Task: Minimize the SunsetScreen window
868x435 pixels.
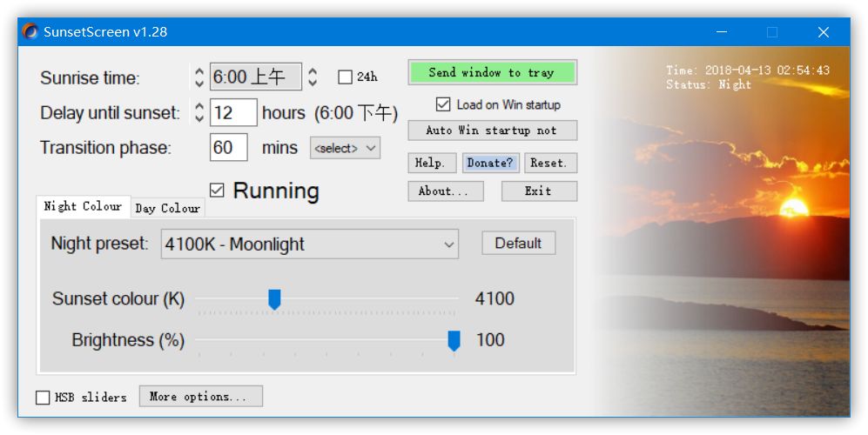Action: coord(722,32)
